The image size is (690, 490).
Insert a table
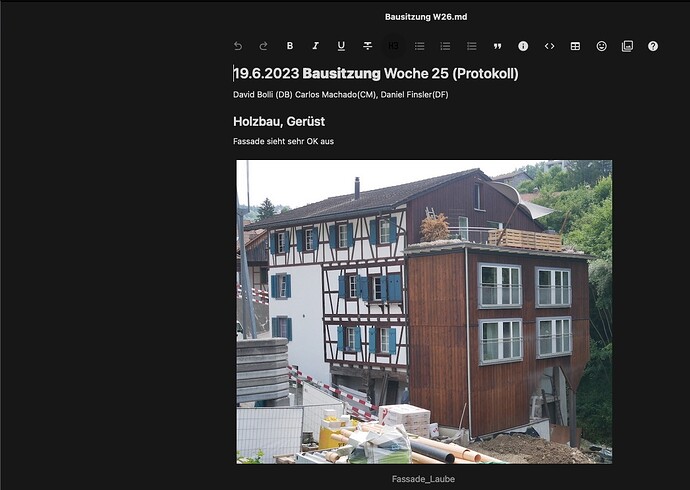pyautogui.click(x=575, y=46)
